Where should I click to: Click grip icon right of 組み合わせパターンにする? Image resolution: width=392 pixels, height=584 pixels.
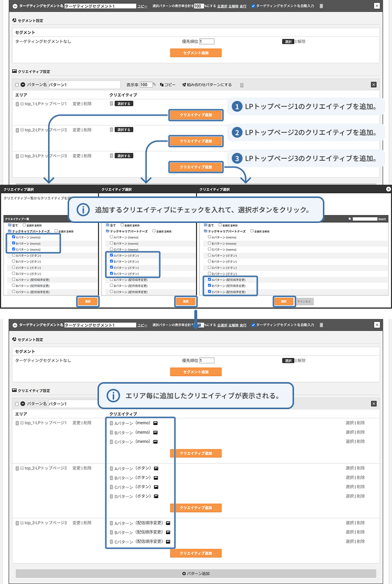tap(242, 85)
